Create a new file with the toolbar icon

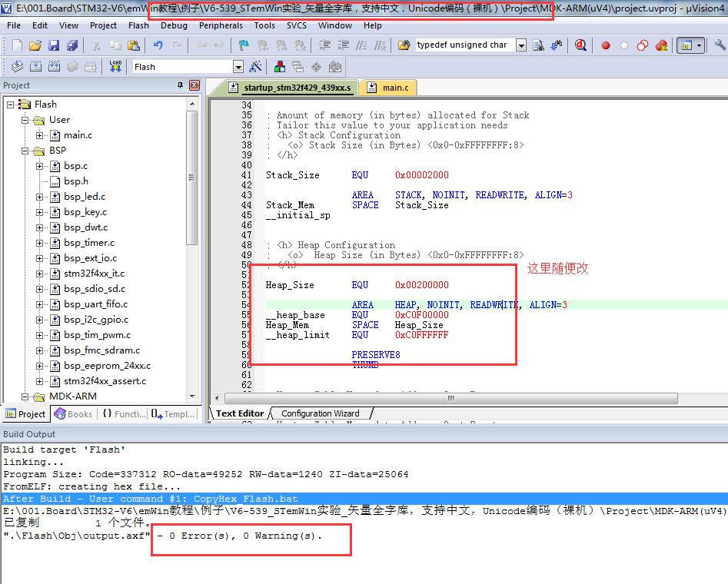(17, 45)
